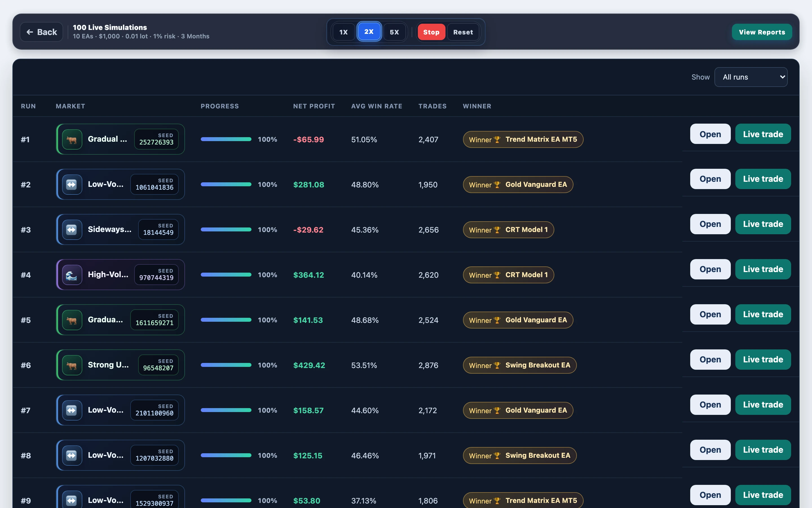Stop the live simulations
Screen dimensions: 812x508
point(431,32)
